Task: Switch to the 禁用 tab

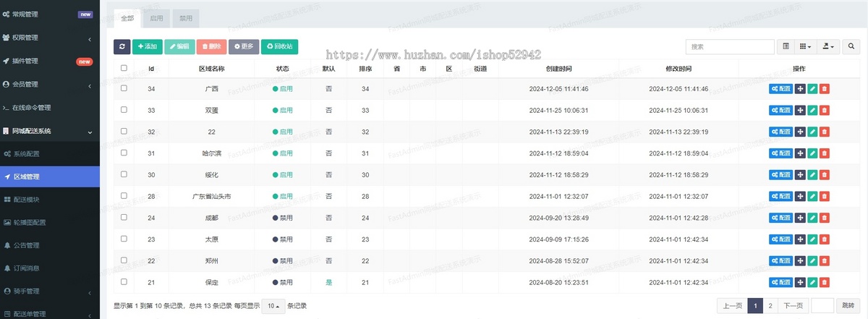Action: pos(186,20)
